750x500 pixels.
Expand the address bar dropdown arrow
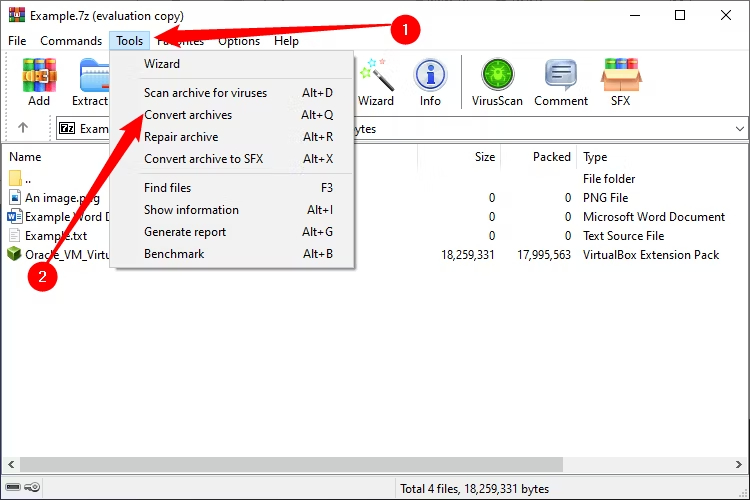point(739,129)
